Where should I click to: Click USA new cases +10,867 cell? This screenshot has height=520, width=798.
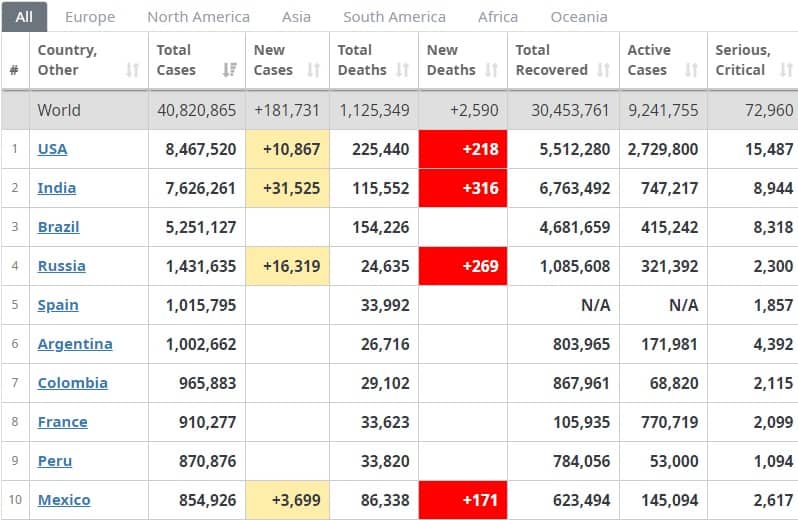[288, 149]
